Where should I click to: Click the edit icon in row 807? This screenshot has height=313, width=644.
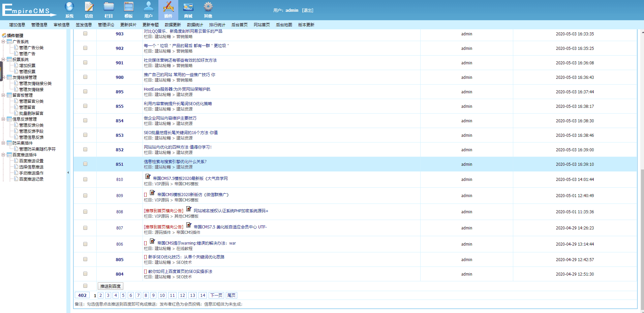[x=189, y=225]
